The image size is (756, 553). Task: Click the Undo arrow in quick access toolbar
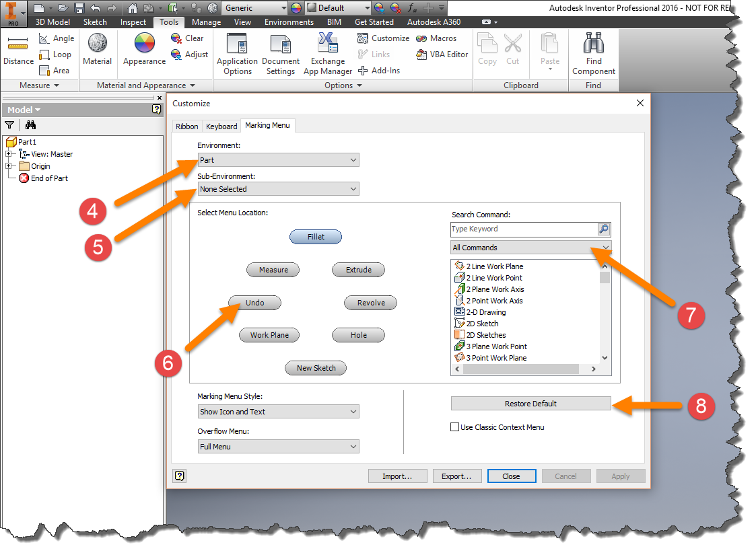click(96, 7)
